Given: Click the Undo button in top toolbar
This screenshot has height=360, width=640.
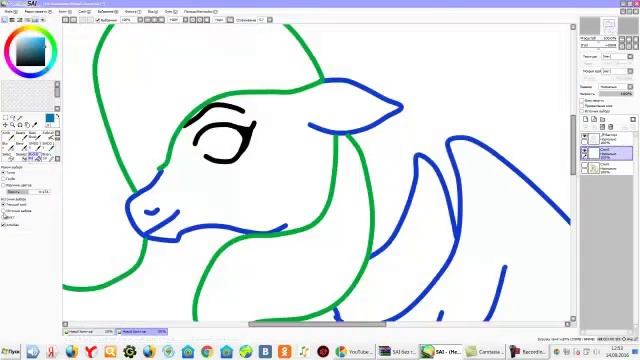Looking at the screenshot, I should point(66,20).
